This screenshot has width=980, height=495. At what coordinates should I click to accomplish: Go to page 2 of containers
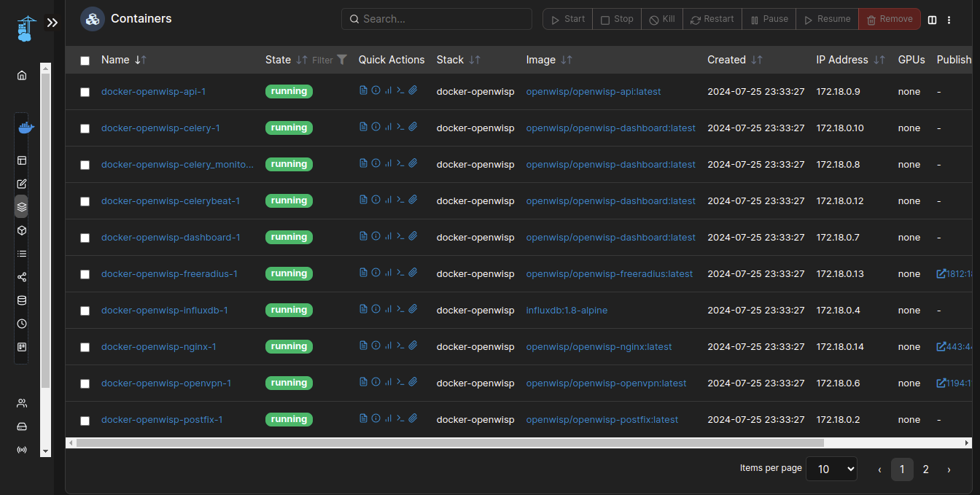(925, 469)
